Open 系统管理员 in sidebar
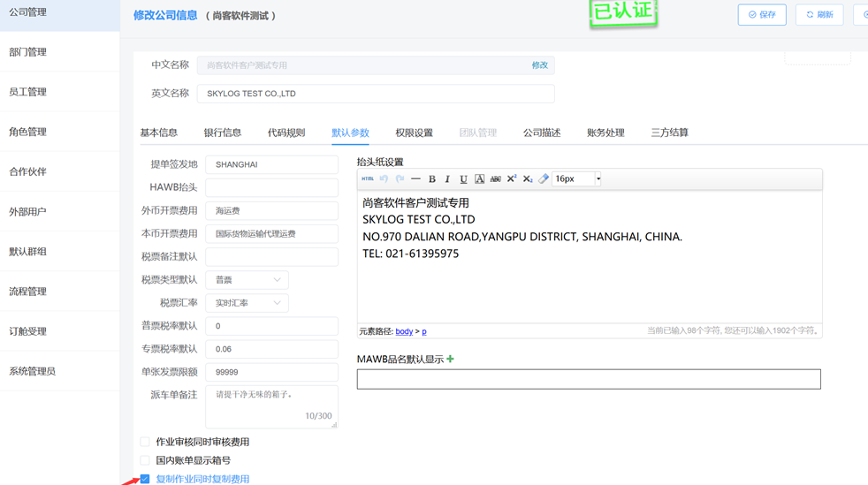Screen dimensions: 868x485 pos(60,371)
